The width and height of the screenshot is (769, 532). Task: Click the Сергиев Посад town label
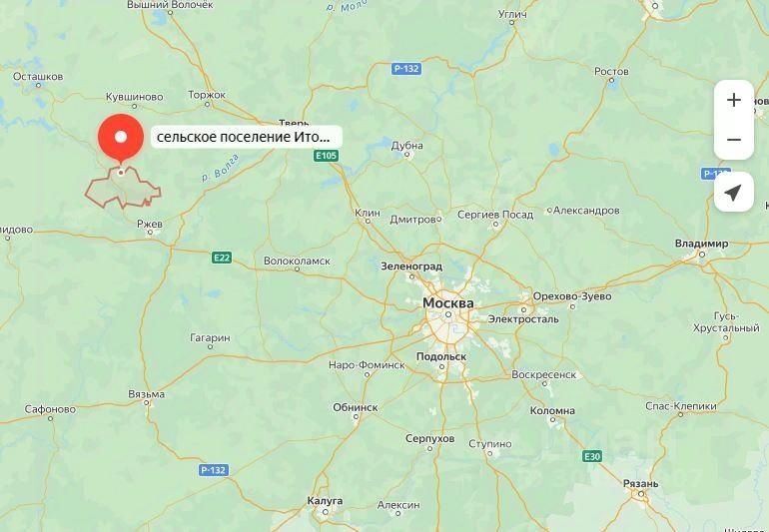[x=495, y=215]
